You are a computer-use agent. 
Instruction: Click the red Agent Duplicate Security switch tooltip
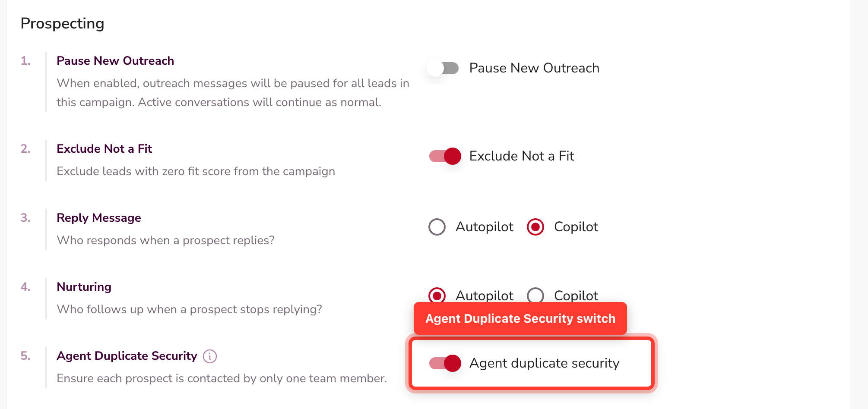tap(520, 318)
